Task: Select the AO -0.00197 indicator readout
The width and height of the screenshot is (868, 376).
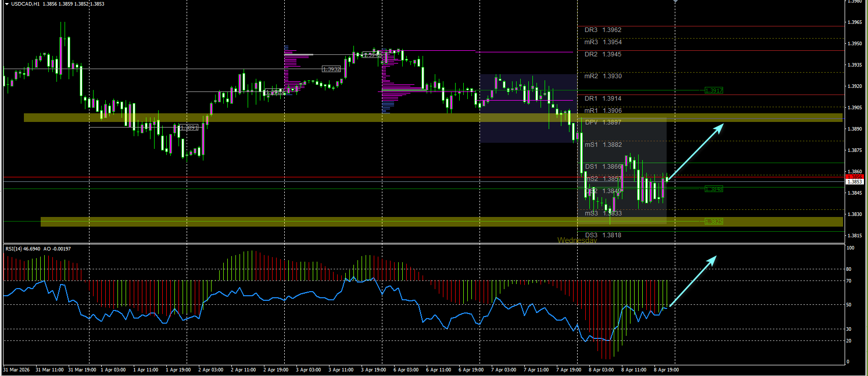Action: (x=57, y=249)
